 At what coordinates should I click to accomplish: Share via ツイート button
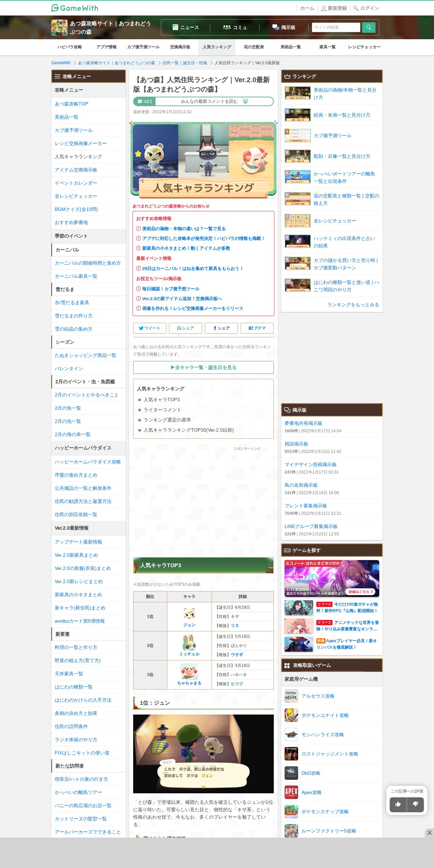150,328
